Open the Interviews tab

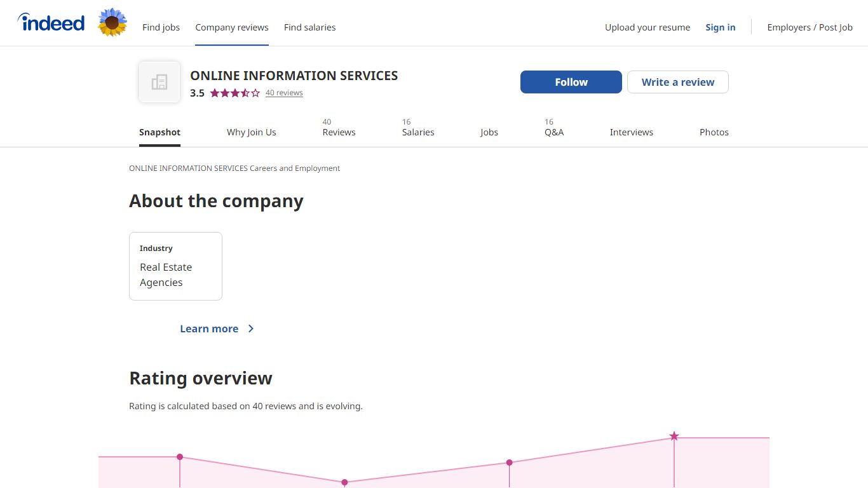pos(632,132)
